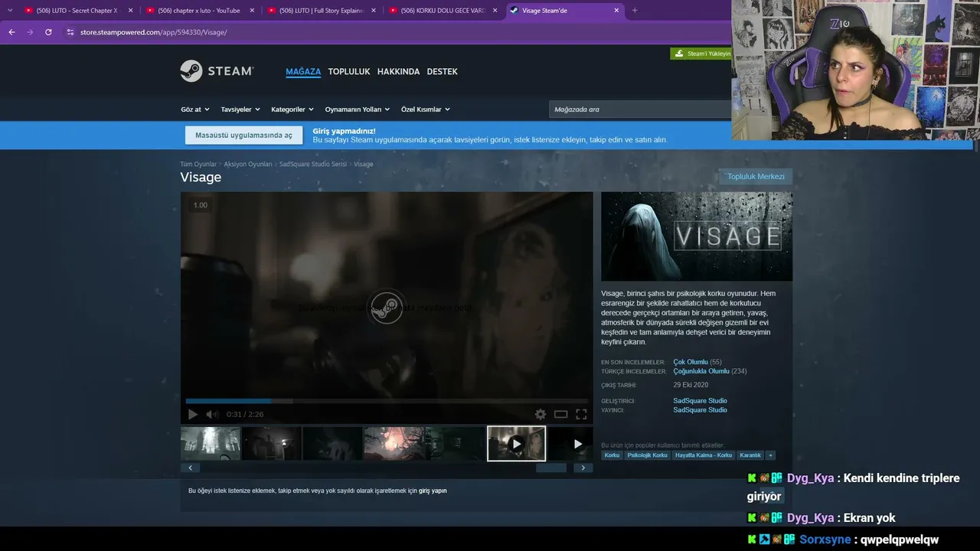Click the Steam center icon on the video
The width and height of the screenshot is (980, 551).
pos(386,307)
